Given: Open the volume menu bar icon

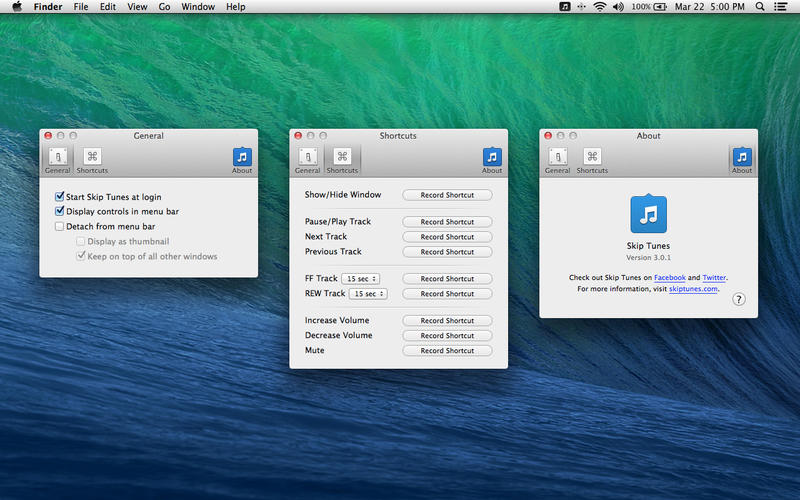Looking at the screenshot, I should 618,7.
